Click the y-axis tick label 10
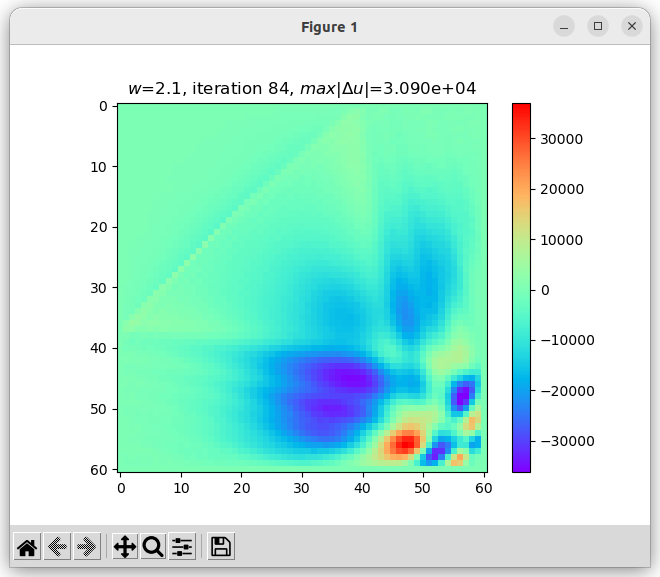Screen dimensions: 660x577 coord(98,168)
